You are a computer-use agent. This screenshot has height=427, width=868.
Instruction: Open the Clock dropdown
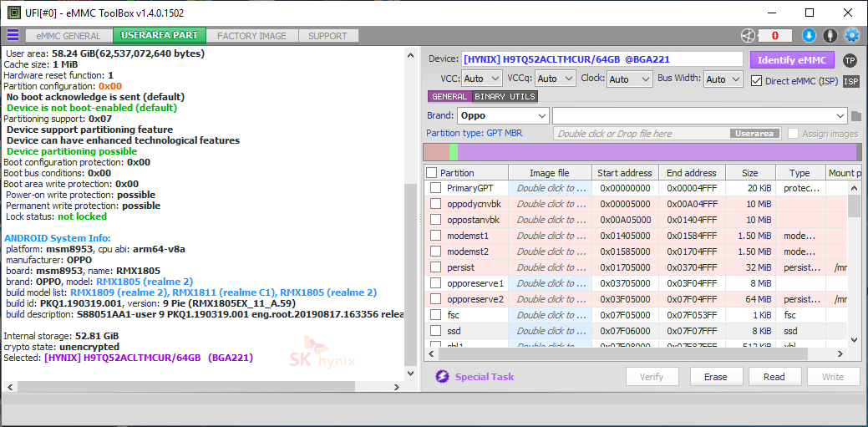tap(629, 79)
